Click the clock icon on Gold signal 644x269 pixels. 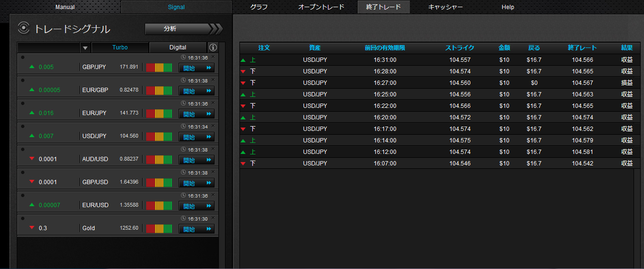pos(184,219)
